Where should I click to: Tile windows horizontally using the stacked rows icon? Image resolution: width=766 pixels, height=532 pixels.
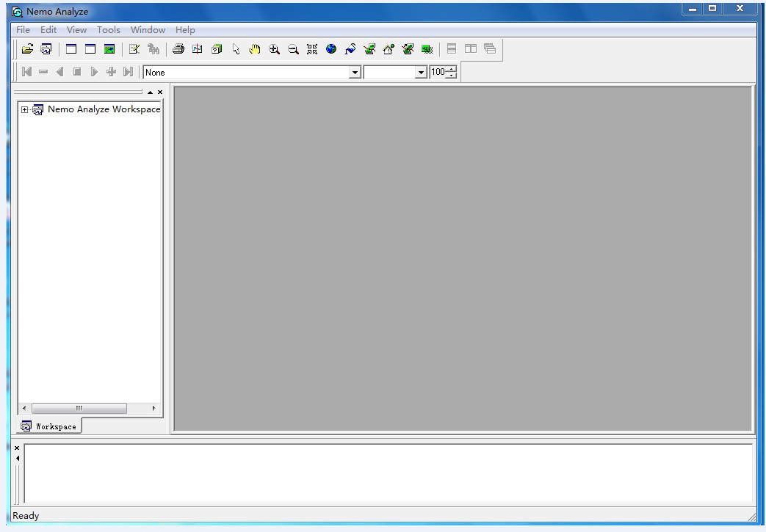[452, 49]
